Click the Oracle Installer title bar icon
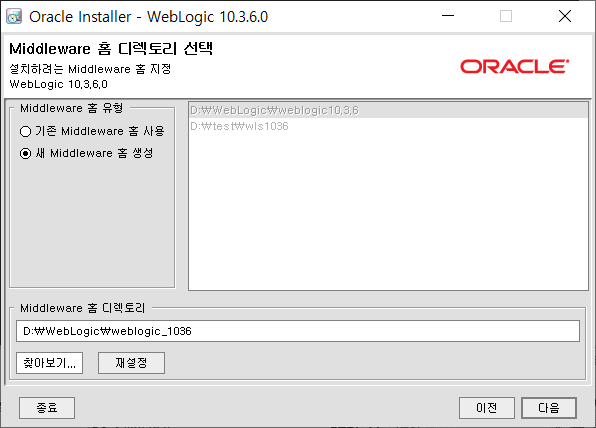 [14, 16]
